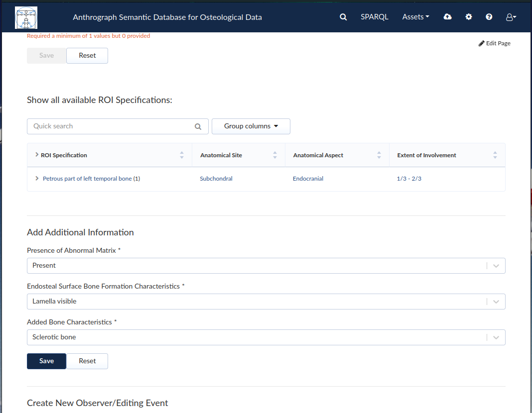532x413 pixels.
Task: Open the SPARQL menu item
Action: pyautogui.click(x=374, y=17)
